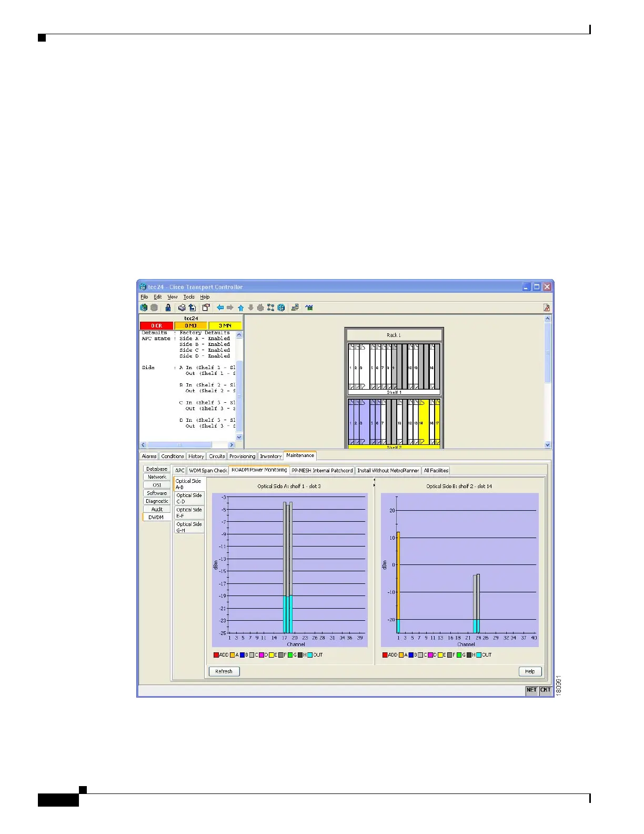Click the cyan OUT legend swatch in Side B chart
The image size is (644, 834).
(x=479, y=655)
